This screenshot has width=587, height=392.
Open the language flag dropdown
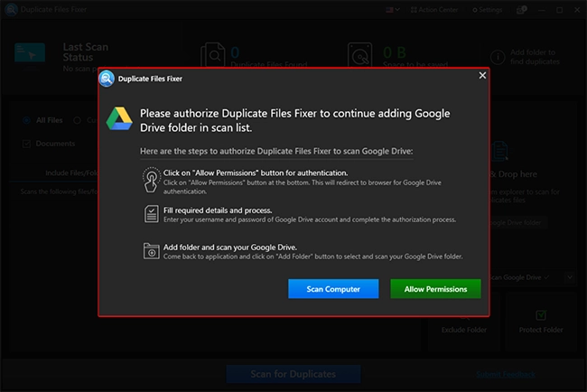point(393,10)
